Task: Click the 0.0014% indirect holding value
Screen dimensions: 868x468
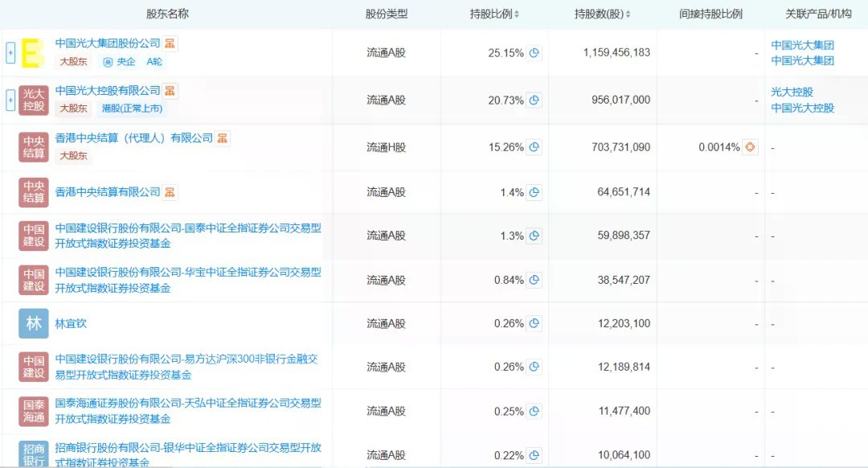Action: [719, 147]
